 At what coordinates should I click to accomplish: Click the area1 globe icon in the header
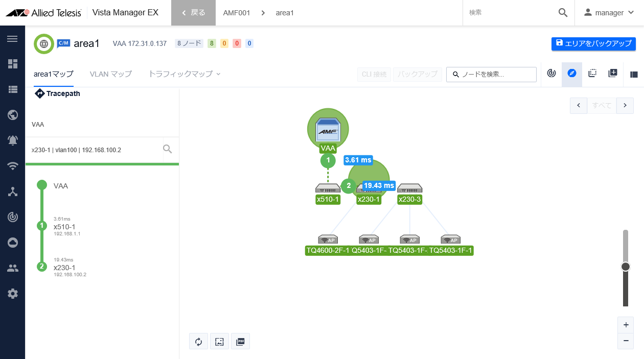pos(44,44)
